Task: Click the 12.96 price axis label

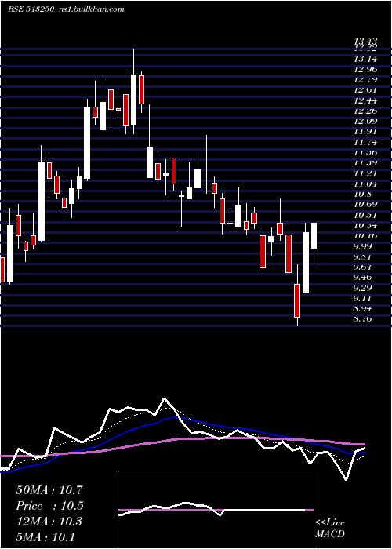Action: 365,69
